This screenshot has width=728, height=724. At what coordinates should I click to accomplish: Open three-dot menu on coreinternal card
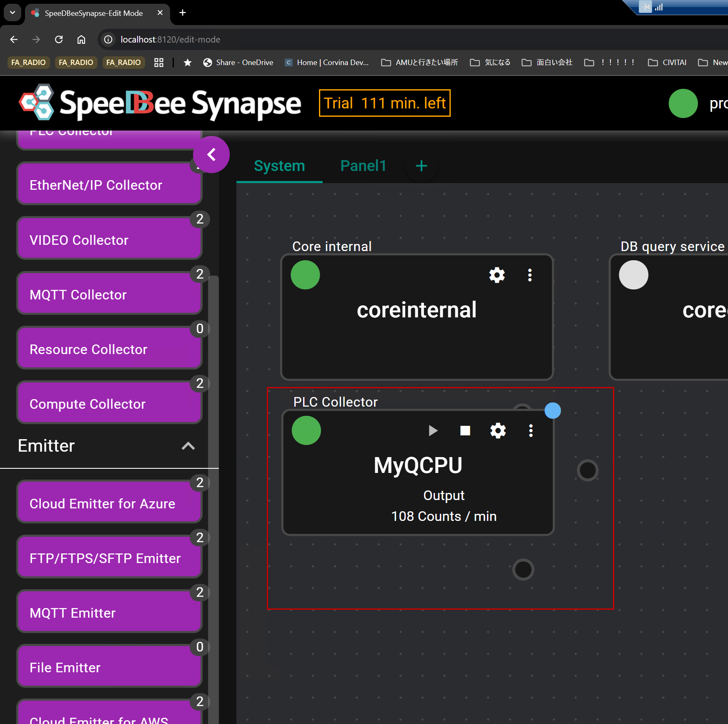[x=530, y=275]
